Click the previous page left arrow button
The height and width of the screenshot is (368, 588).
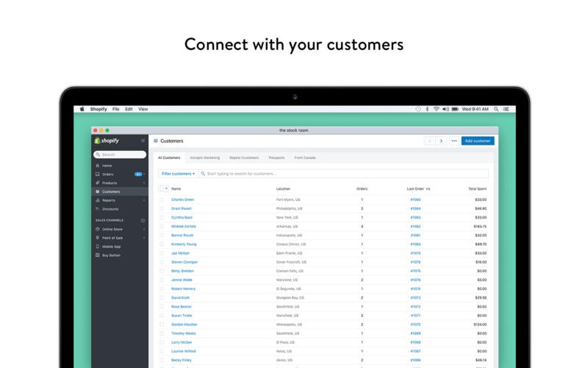pyautogui.click(x=430, y=141)
